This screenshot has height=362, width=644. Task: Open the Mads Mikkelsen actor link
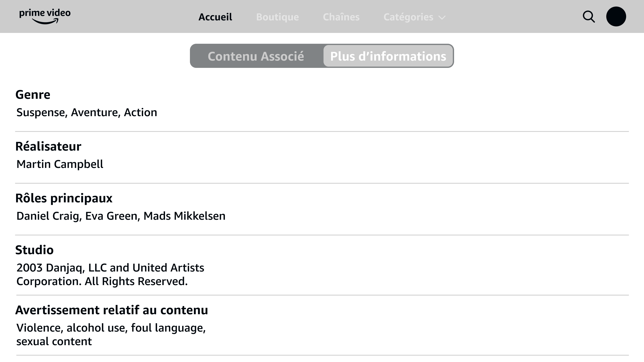click(x=184, y=216)
